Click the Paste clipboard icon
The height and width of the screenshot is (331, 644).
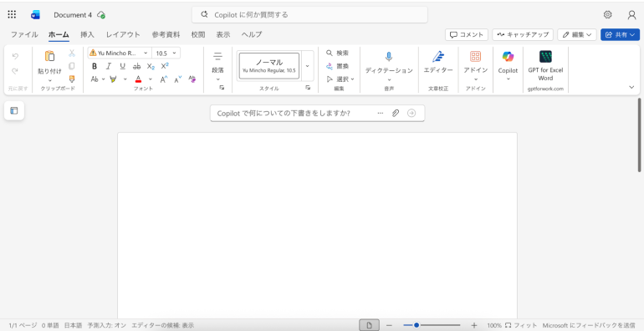(x=49, y=56)
